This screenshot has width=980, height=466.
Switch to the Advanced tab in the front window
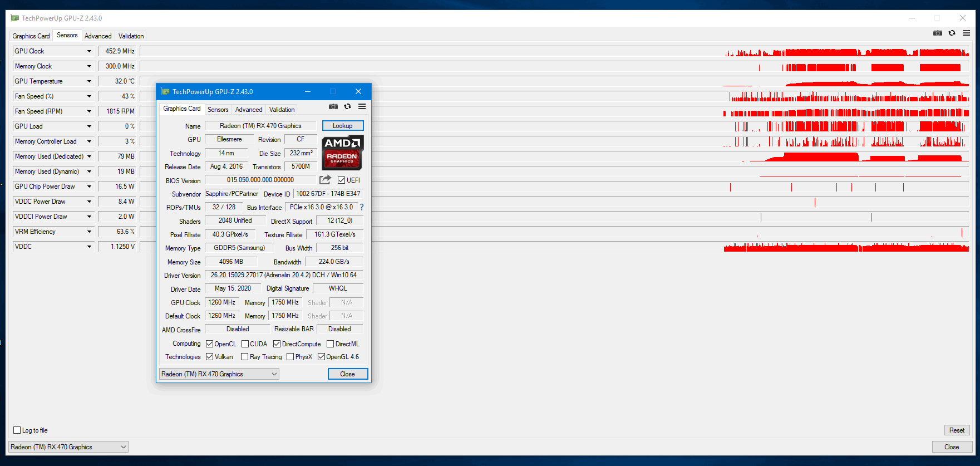pos(249,110)
